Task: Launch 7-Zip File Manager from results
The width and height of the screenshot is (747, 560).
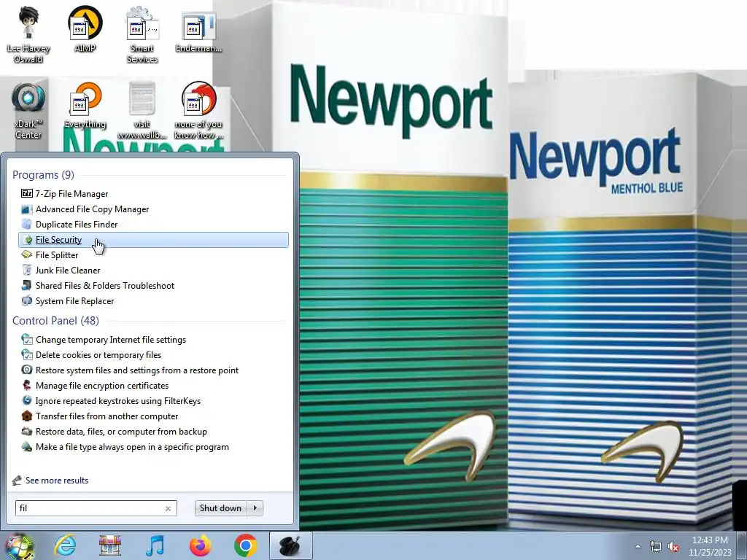Action: (x=153, y=194)
